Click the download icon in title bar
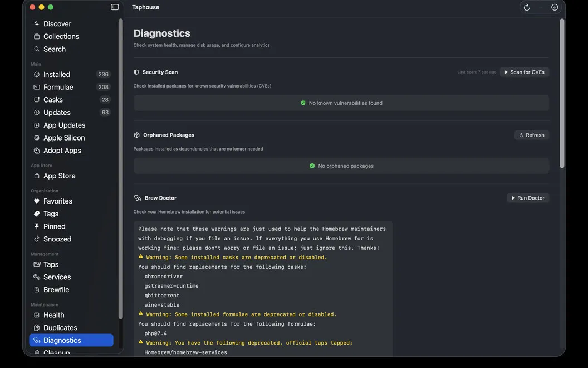This screenshot has height=368, width=588. click(x=555, y=7)
